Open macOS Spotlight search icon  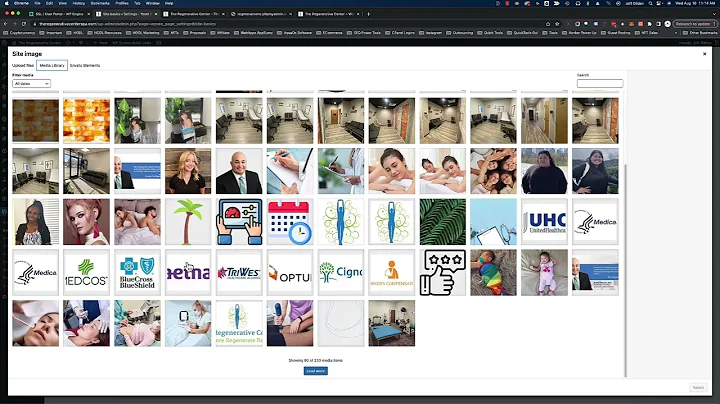point(650,3)
